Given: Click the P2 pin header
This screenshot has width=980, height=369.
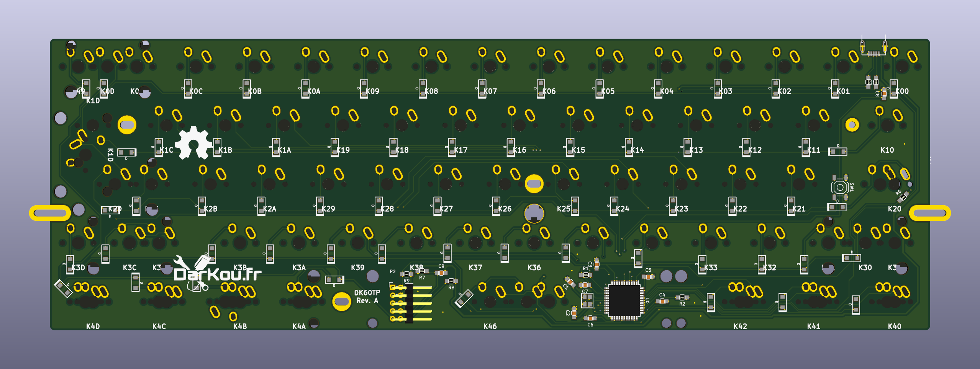Looking at the screenshot, I should coord(411,303).
